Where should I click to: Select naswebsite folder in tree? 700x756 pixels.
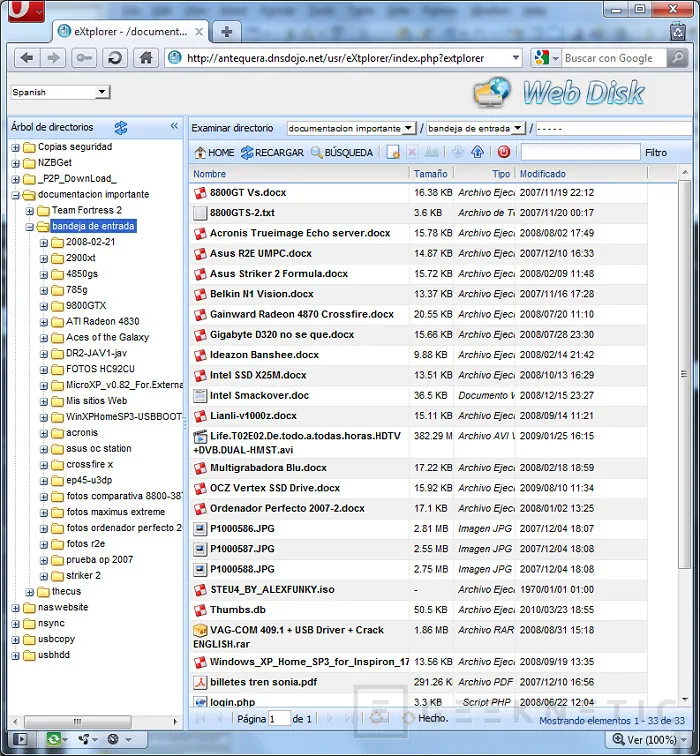coord(63,607)
